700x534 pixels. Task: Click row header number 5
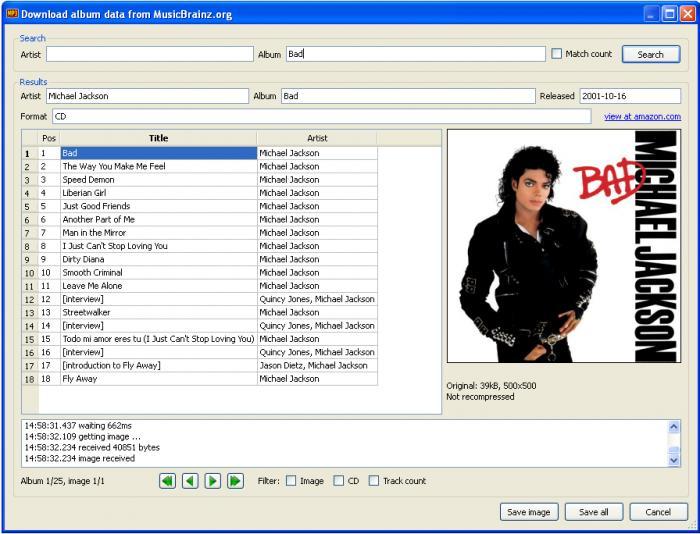click(29, 206)
